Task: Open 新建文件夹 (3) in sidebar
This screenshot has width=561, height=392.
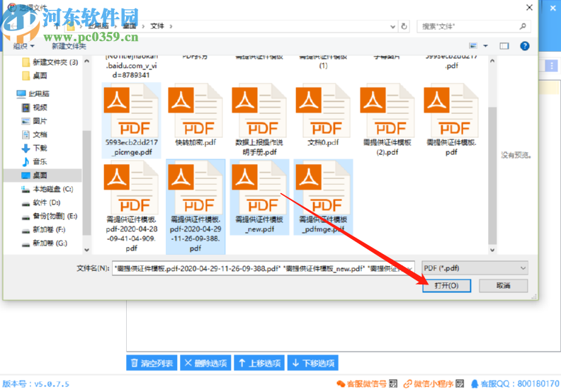Action: coord(50,62)
